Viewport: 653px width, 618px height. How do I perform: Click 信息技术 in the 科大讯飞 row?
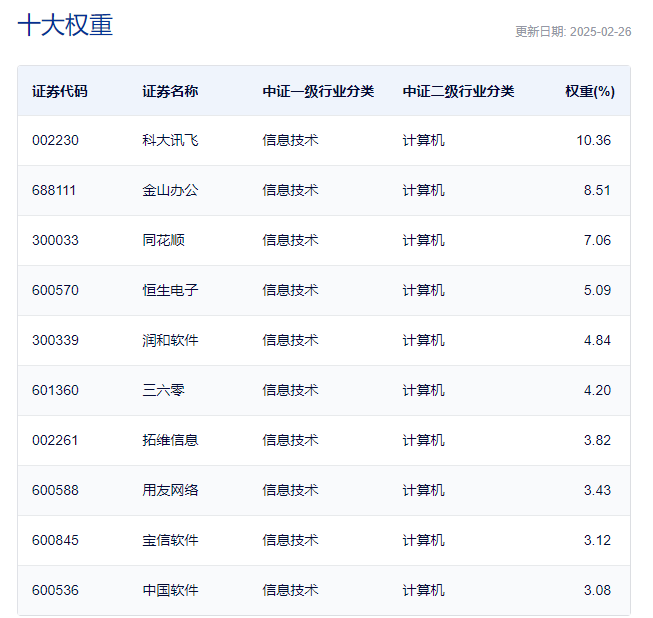(290, 140)
